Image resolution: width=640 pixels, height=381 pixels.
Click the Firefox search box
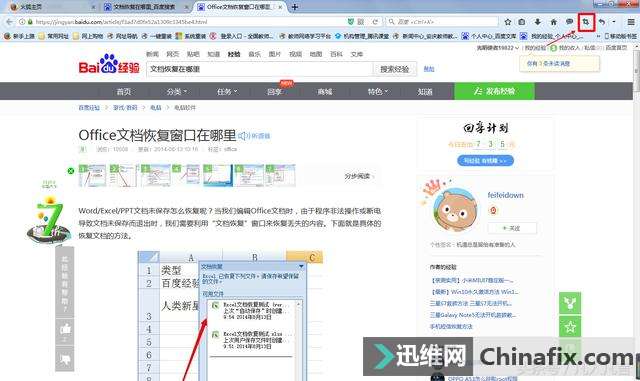pyautogui.click(x=443, y=22)
